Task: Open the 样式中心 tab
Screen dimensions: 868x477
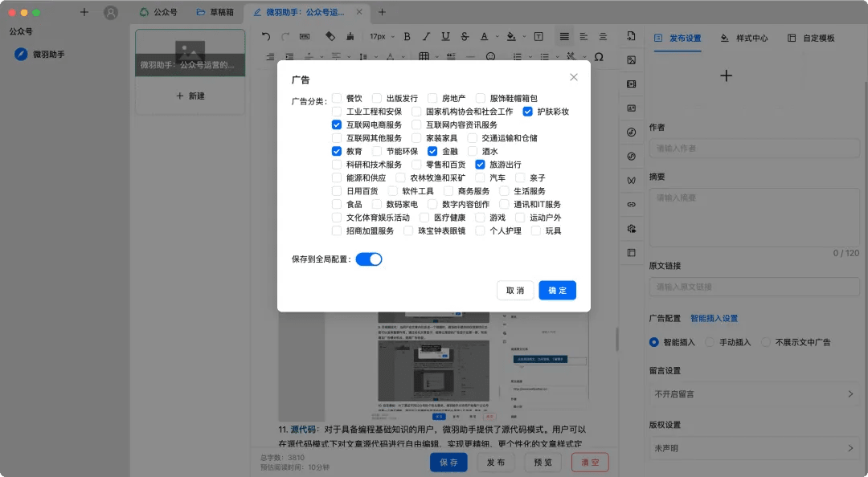Action: (744, 38)
